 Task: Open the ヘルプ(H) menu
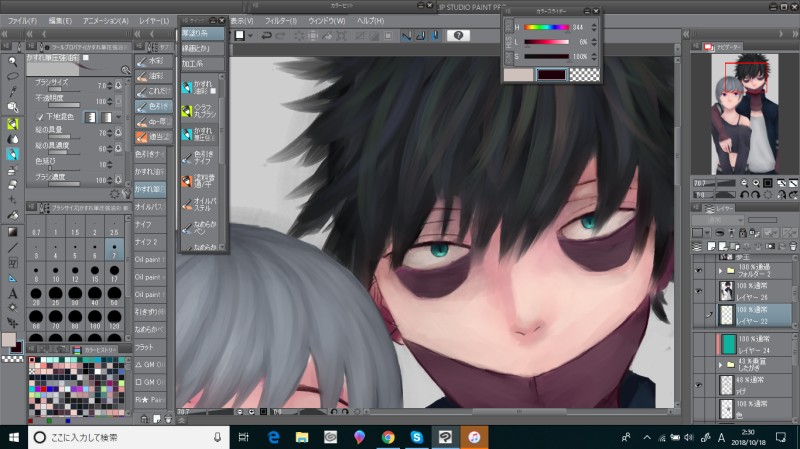[370, 21]
